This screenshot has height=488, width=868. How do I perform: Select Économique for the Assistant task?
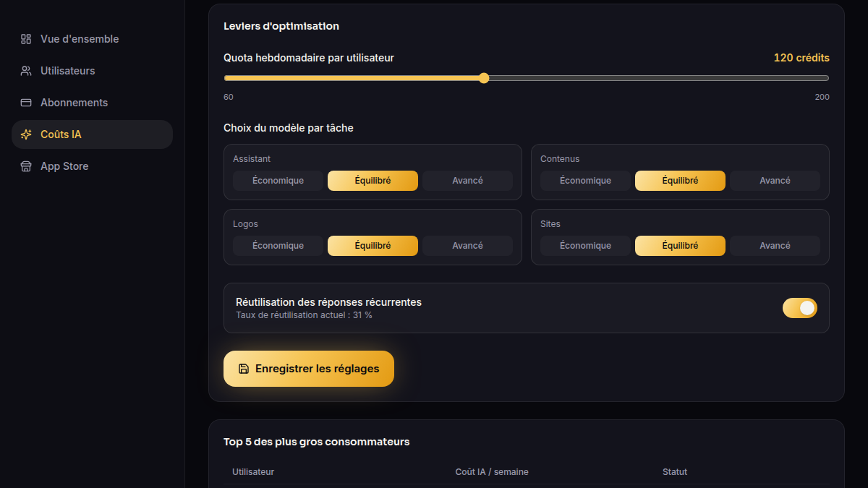point(278,181)
